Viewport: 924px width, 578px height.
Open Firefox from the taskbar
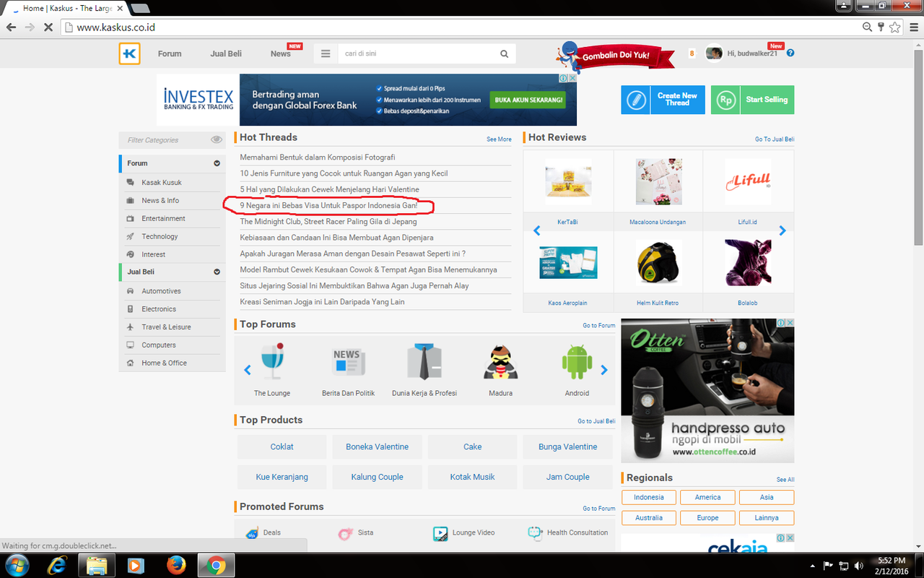click(x=175, y=564)
